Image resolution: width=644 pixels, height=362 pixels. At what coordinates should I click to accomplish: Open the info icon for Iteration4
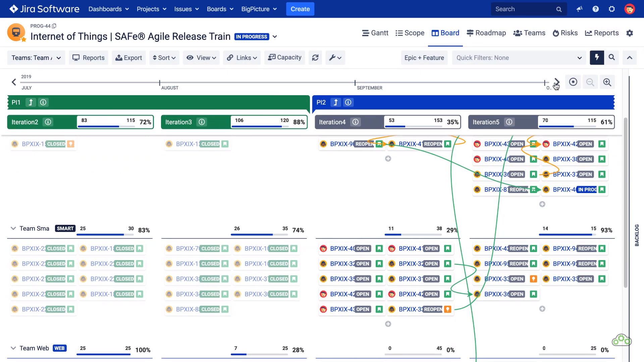(x=356, y=122)
